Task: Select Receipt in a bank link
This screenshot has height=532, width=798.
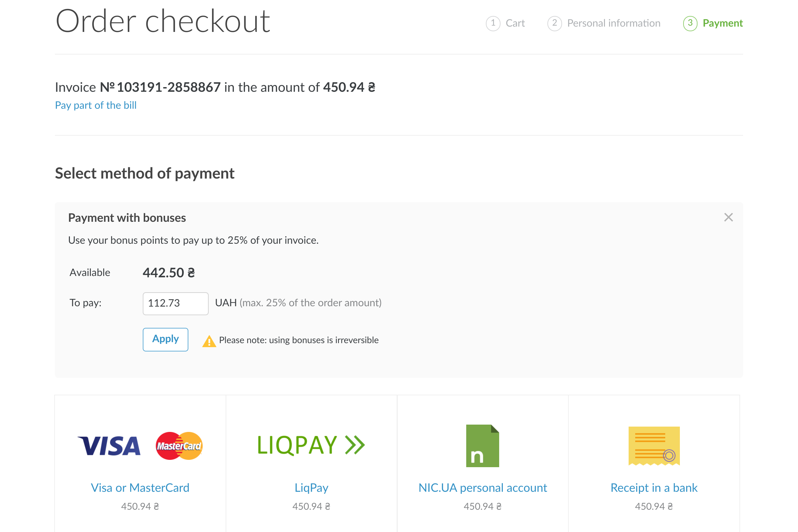Action: coord(654,487)
